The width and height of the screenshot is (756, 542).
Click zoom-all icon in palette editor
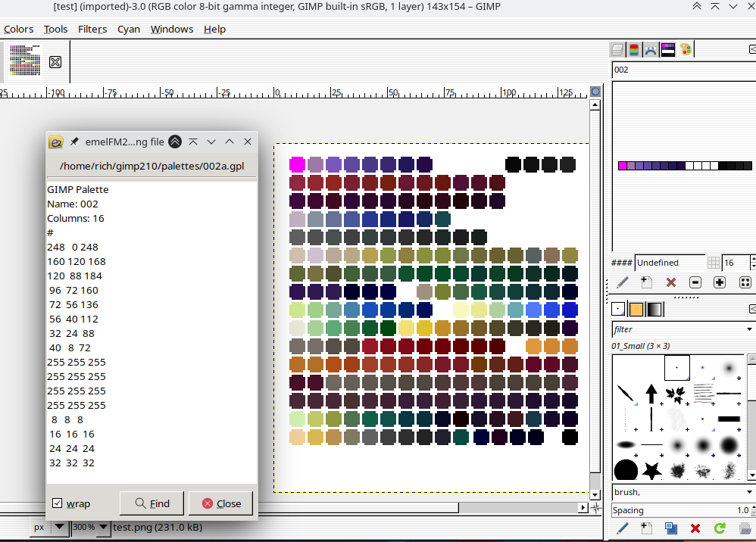(745, 282)
